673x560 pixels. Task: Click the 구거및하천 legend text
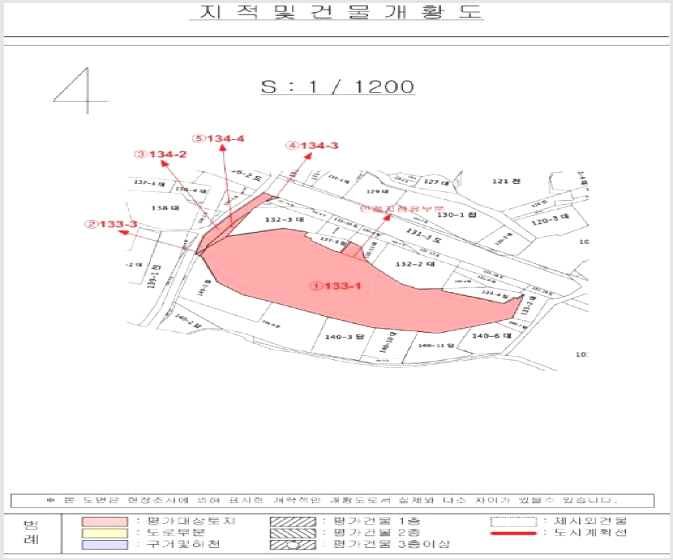(x=183, y=544)
